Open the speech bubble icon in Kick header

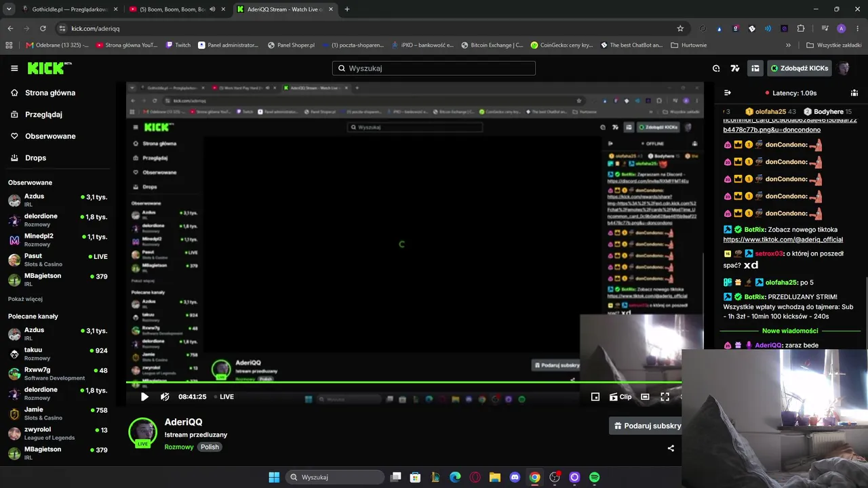pyautogui.click(x=716, y=68)
